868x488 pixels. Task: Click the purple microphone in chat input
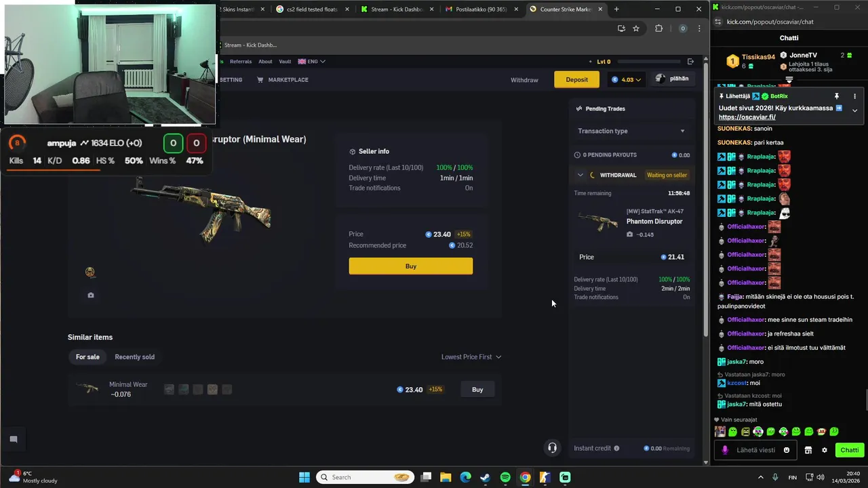pyautogui.click(x=725, y=450)
